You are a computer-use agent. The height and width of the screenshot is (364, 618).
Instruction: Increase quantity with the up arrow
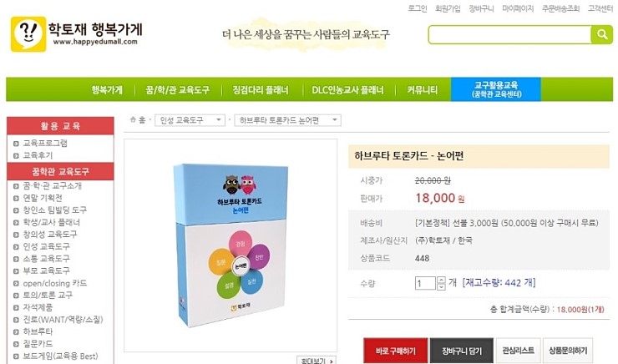pos(442,280)
